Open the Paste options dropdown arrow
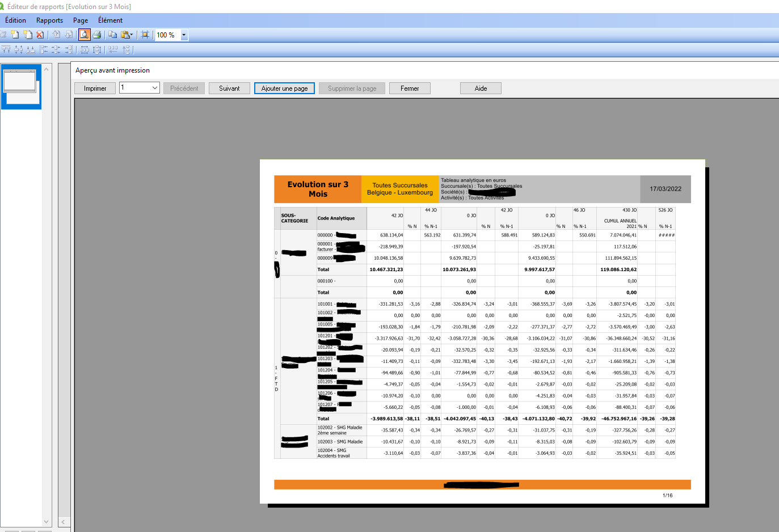This screenshot has height=532, width=779. pyautogui.click(x=131, y=35)
